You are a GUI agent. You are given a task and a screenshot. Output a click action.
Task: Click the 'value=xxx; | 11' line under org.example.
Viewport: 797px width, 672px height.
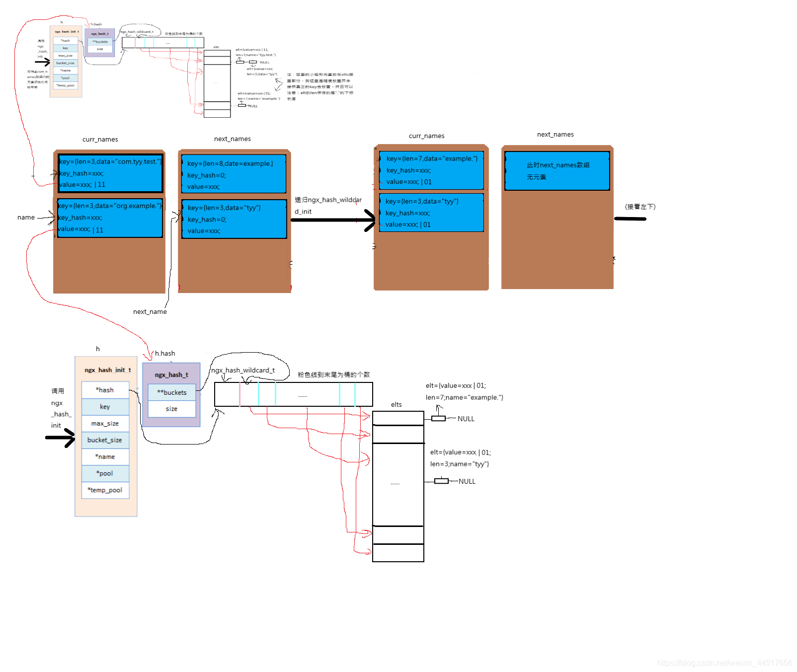pos(80,229)
